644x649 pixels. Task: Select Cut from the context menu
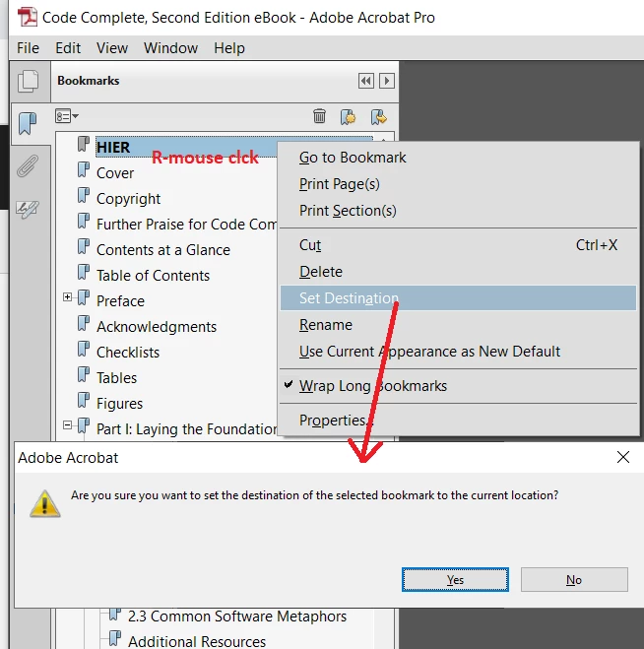(x=458, y=245)
